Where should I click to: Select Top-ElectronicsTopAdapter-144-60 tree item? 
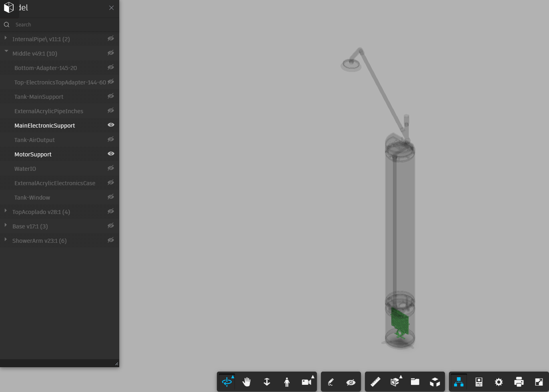(60, 82)
